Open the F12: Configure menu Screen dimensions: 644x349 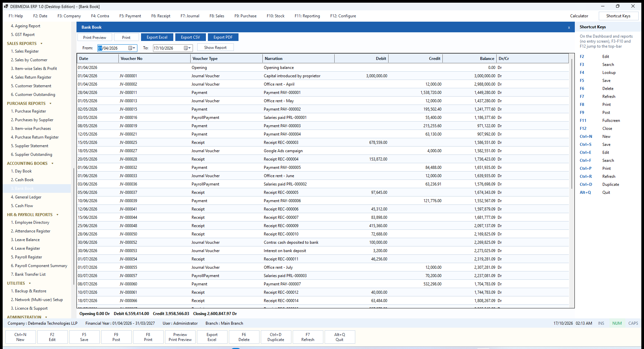[x=343, y=16]
